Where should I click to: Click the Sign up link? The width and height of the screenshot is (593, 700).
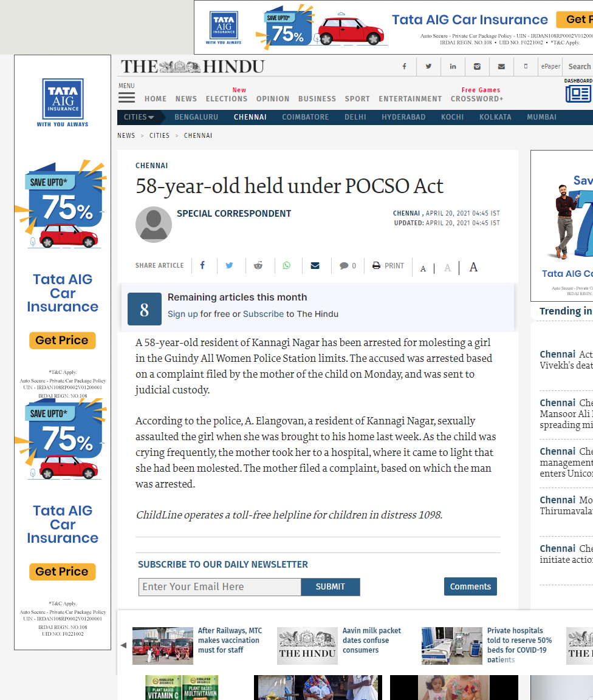point(183,314)
